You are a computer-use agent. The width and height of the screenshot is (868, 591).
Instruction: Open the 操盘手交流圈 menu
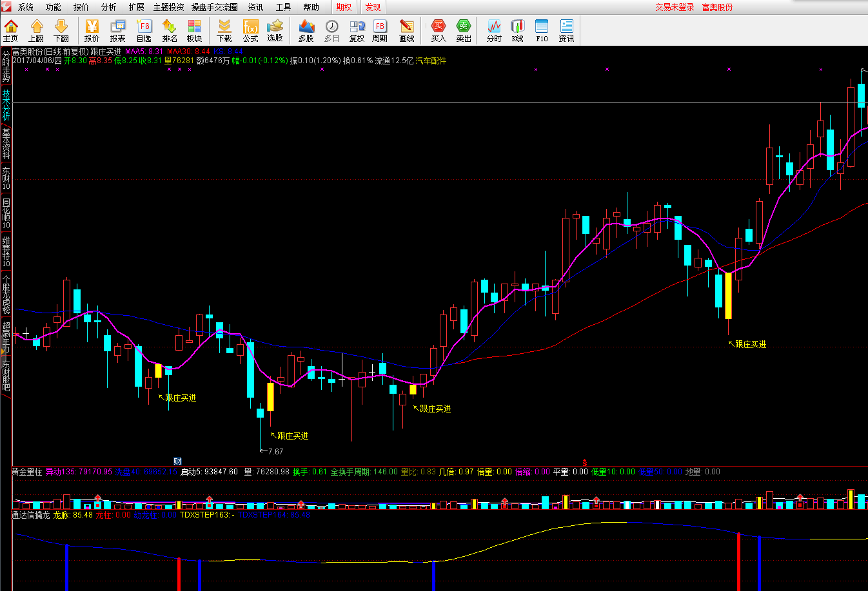coord(215,7)
